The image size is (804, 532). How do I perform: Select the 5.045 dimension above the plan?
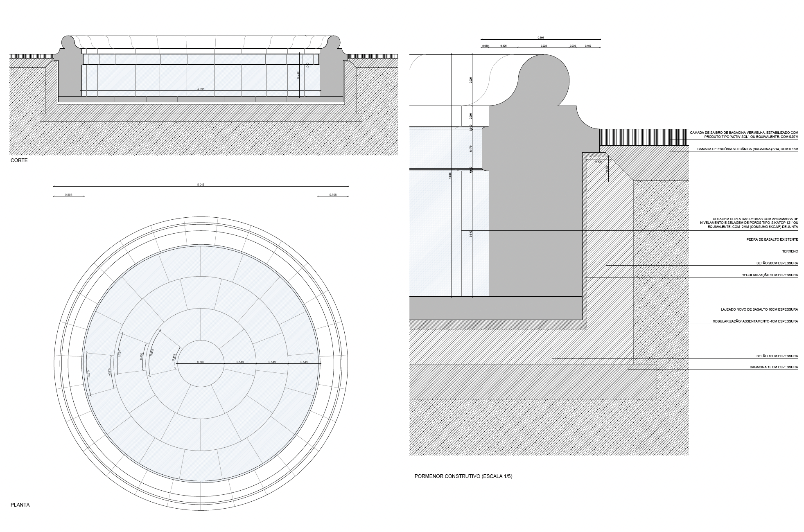click(x=201, y=185)
